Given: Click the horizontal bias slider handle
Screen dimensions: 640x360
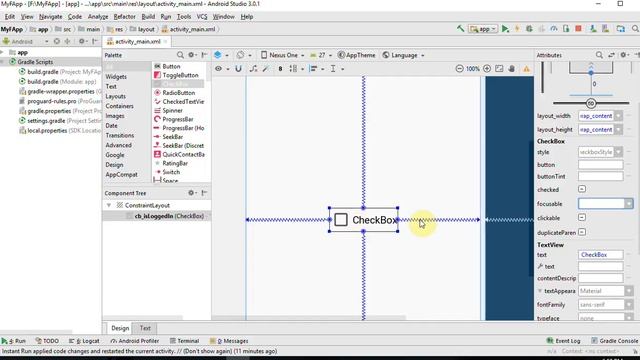Looking at the screenshot, I should pos(591,103).
